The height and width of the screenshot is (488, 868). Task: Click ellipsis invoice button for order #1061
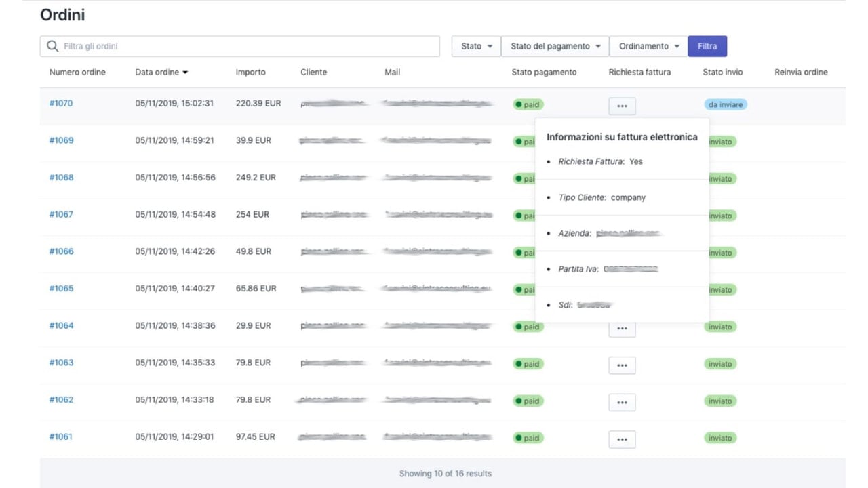coord(622,440)
